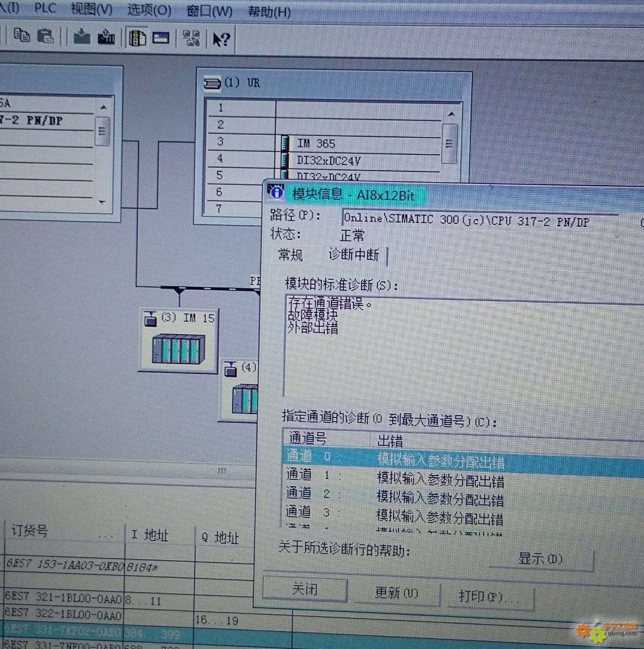
Task: Select the highlighted 6ES7 331-7KF02-0AB0 row
Action: 64,631
